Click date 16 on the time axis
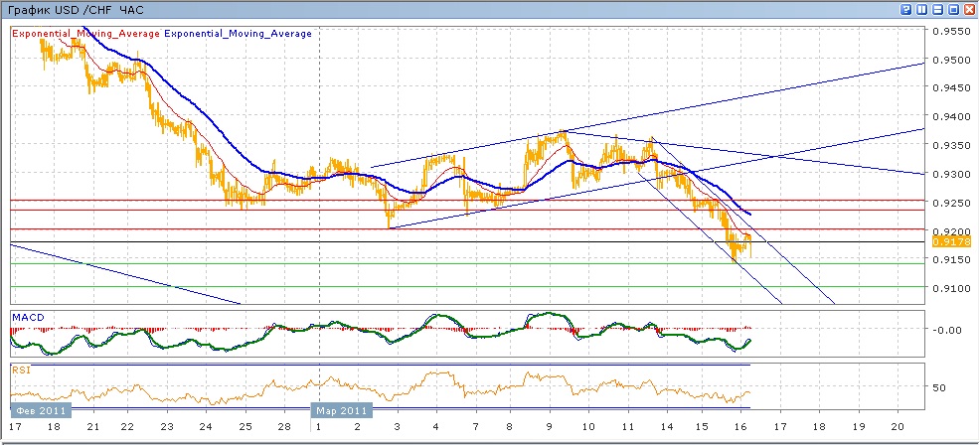 [741, 426]
